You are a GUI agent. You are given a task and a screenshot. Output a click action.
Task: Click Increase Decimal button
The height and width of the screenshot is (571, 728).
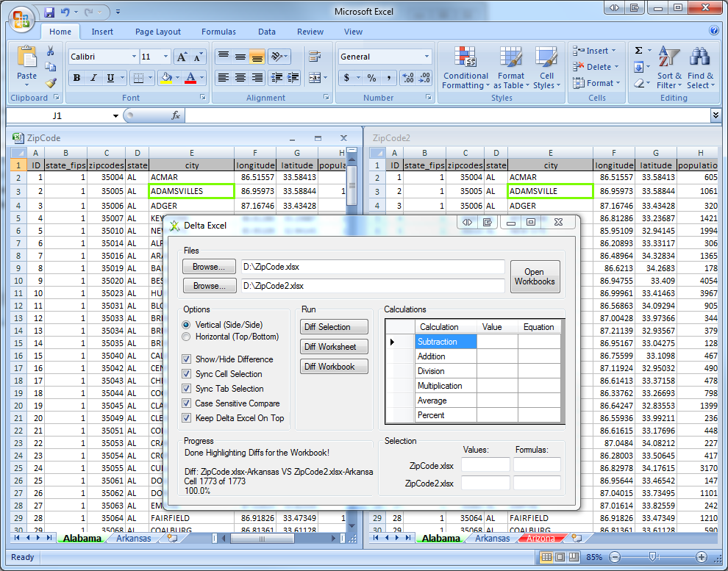click(x=407, y=78)
